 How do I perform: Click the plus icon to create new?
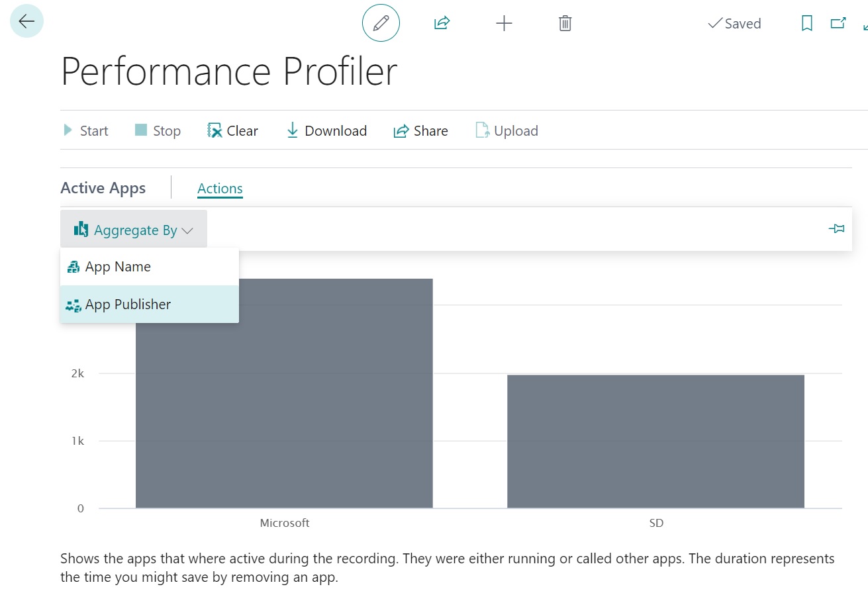[x=504, y=23]
